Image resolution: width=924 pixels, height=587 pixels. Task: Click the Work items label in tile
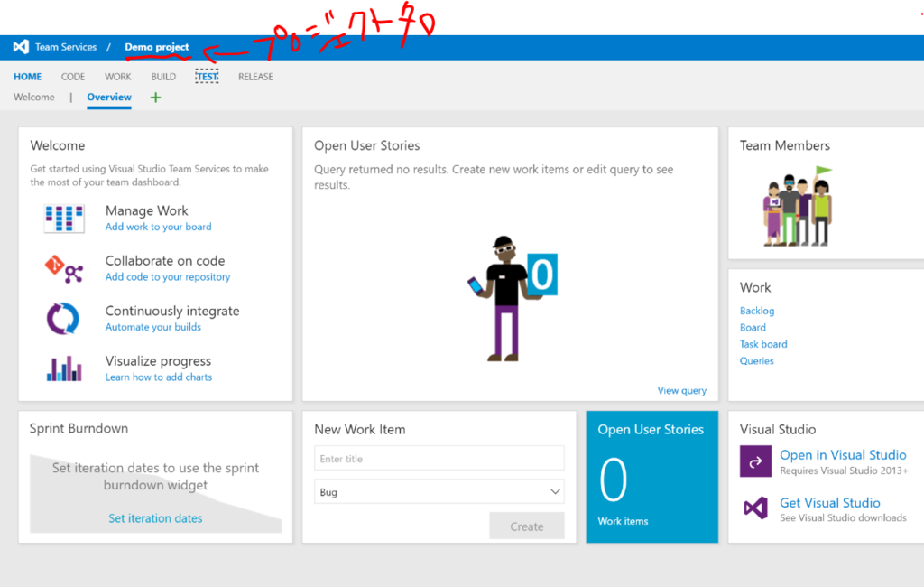coord(623,521)
